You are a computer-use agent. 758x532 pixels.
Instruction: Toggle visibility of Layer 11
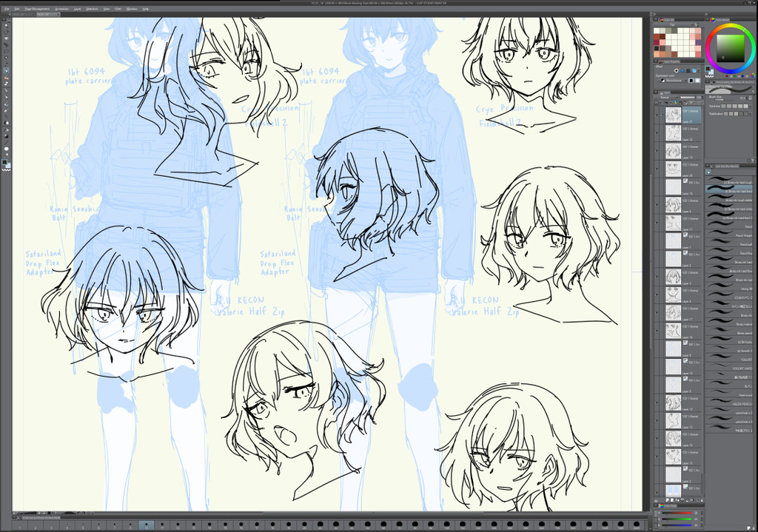[657, 223]
